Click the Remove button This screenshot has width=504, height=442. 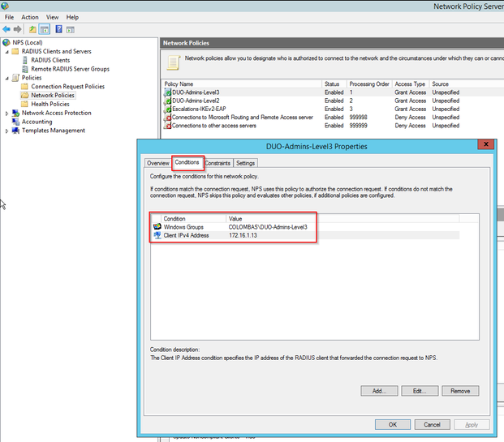(460, 391)
